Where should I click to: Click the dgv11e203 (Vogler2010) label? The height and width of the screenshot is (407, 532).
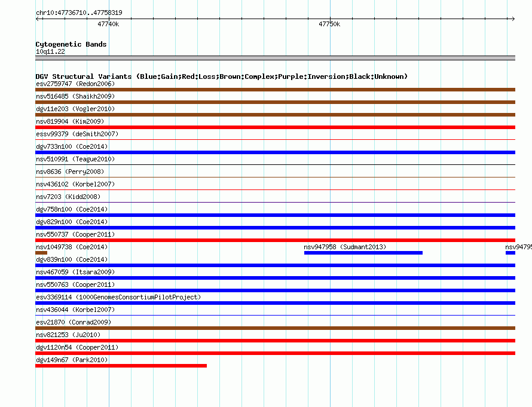coord(75,109)
